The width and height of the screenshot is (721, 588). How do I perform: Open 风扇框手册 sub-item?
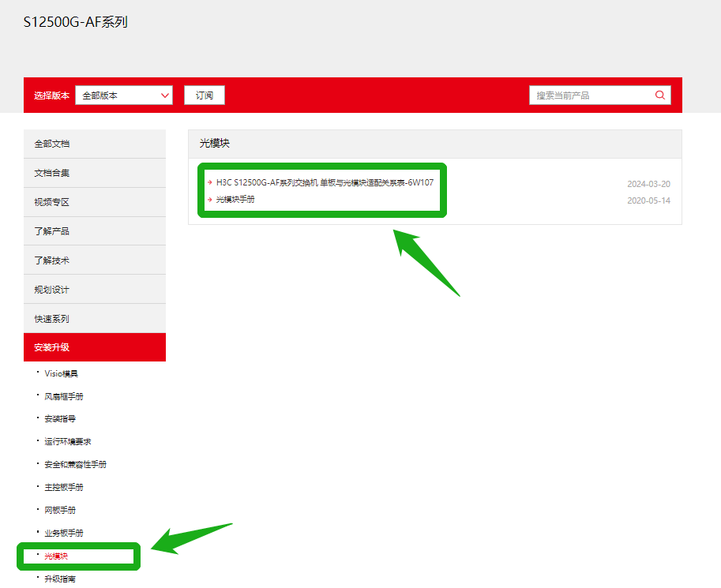coord(64,396)
